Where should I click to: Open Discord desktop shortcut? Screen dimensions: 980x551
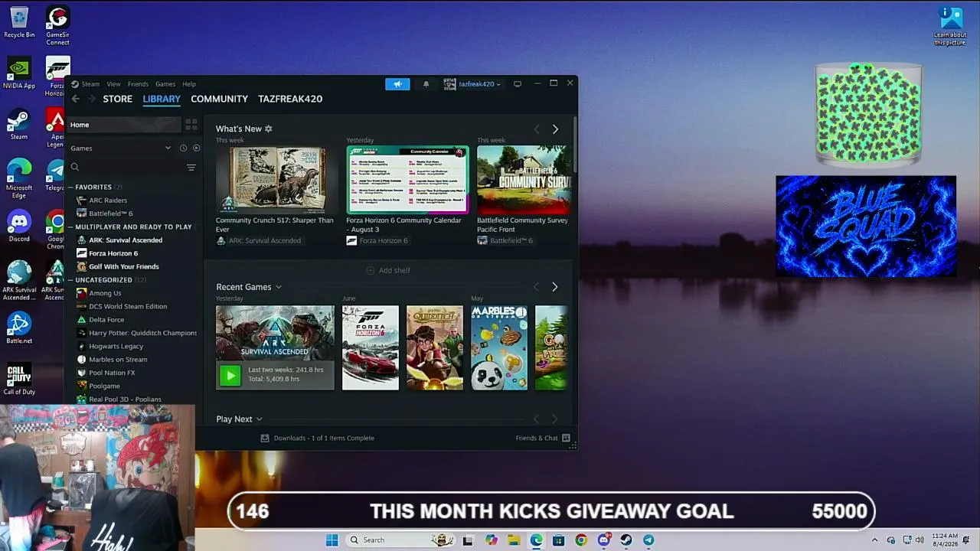coord(19,227)
